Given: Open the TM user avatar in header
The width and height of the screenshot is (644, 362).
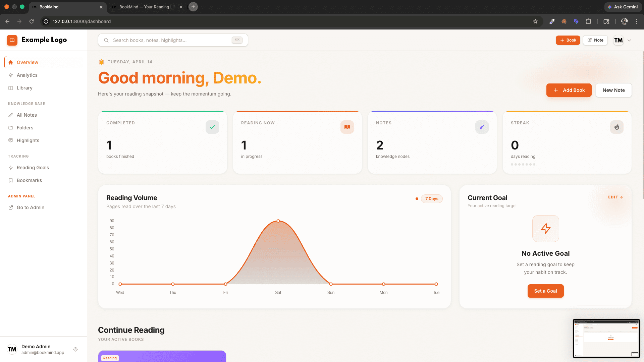Looking at the screenshot, I should [619, 40].
